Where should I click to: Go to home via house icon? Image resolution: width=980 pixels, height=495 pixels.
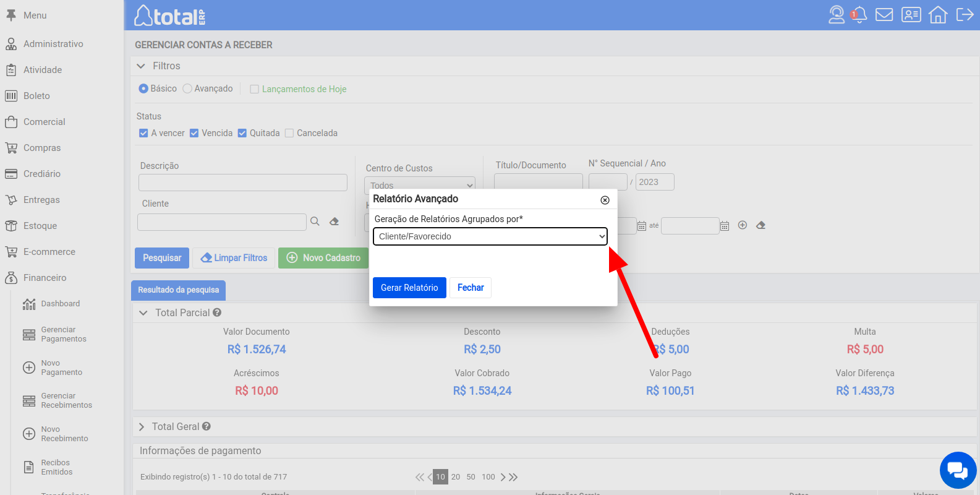pyautogui.click(x=938, y=15)
